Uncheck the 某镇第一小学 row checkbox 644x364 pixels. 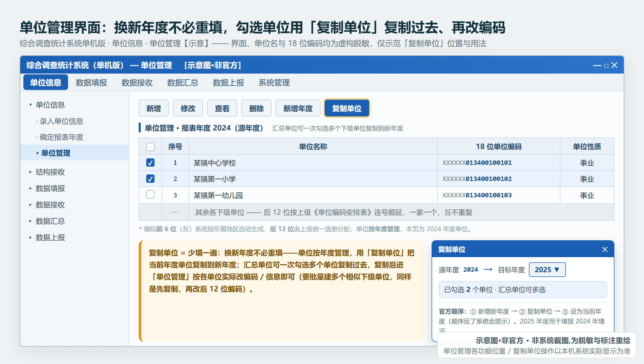pos(150,179)
